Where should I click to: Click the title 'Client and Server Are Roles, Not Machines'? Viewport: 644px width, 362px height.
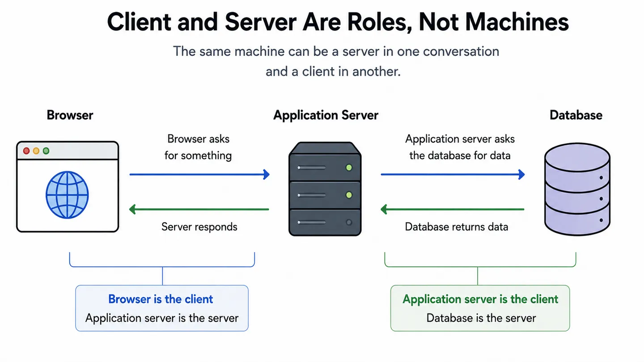338,22
